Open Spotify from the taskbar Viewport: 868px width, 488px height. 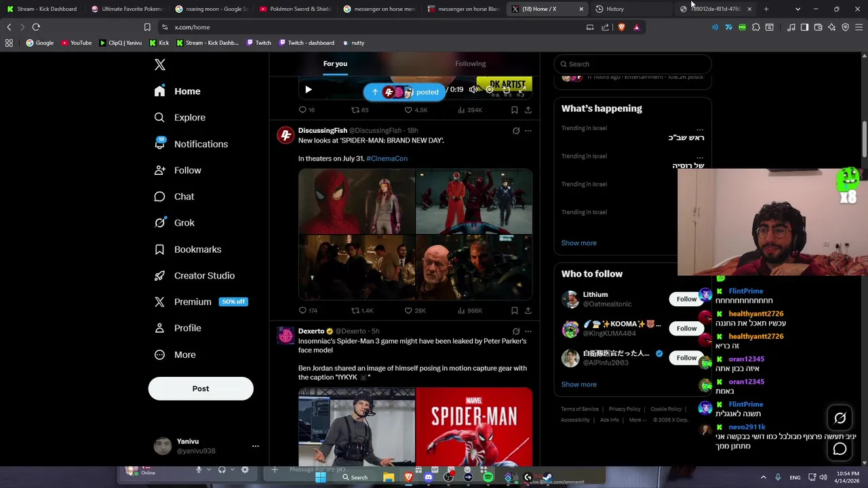click(x=488, y=477)
